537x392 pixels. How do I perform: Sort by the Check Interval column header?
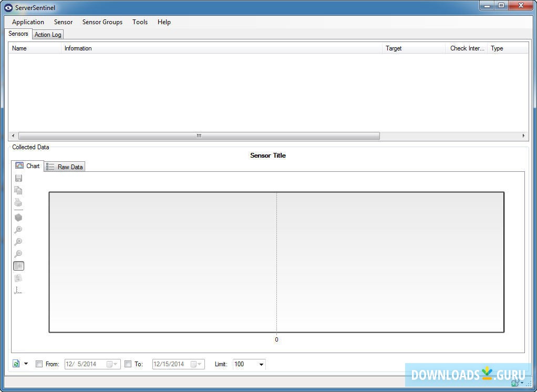point(467,48)
